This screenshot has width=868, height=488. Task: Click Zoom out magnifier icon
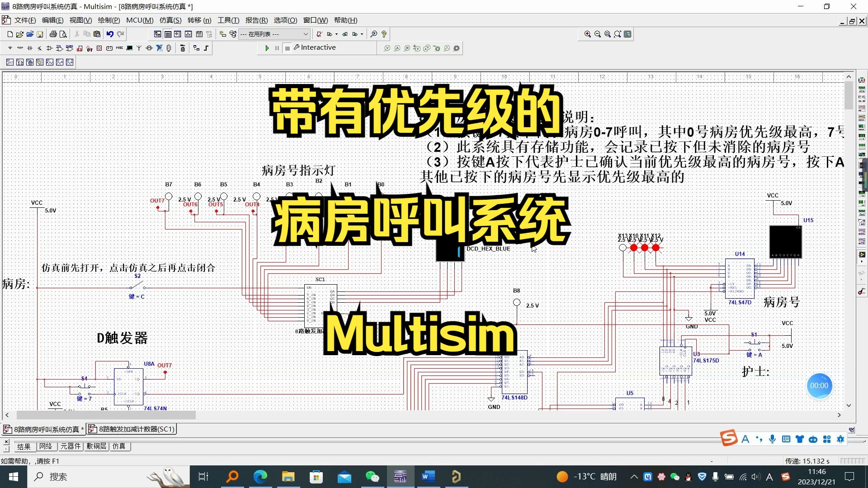coord(597,34)
